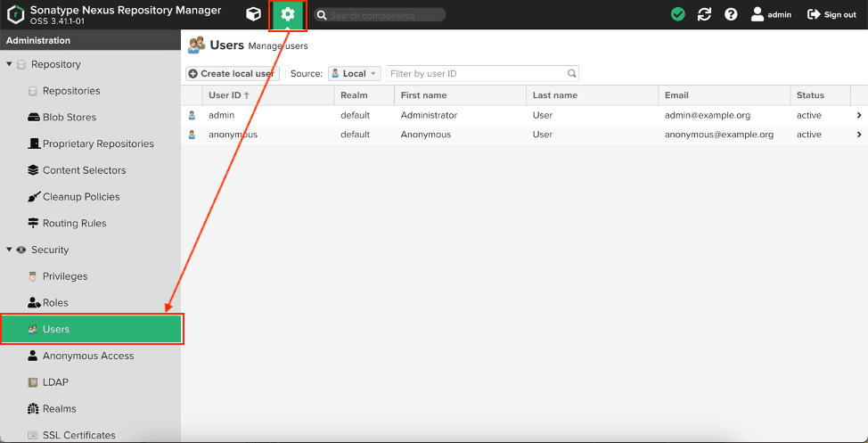Click the Realms building icon
The height and width of the screenshot is (443, 868).
(x=33, y=408)
